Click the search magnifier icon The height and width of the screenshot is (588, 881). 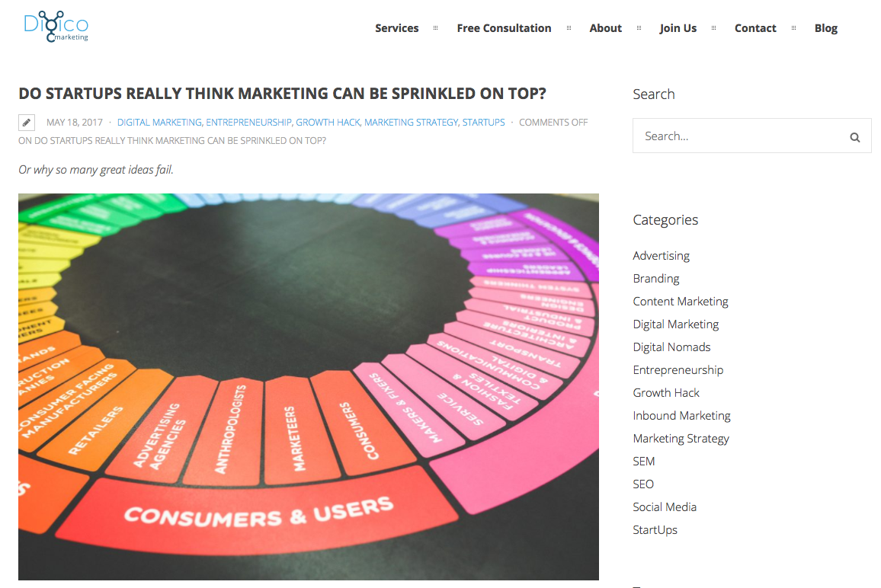(854, 137)
